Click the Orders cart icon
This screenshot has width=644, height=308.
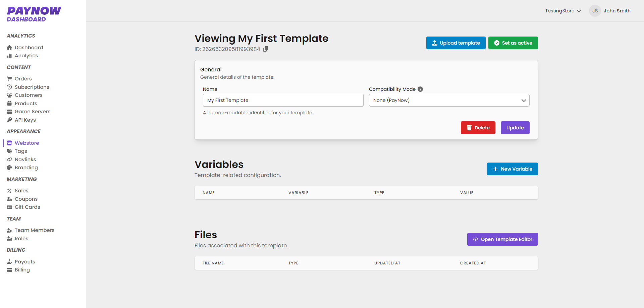pyautogui.click(x=9, y=79)
